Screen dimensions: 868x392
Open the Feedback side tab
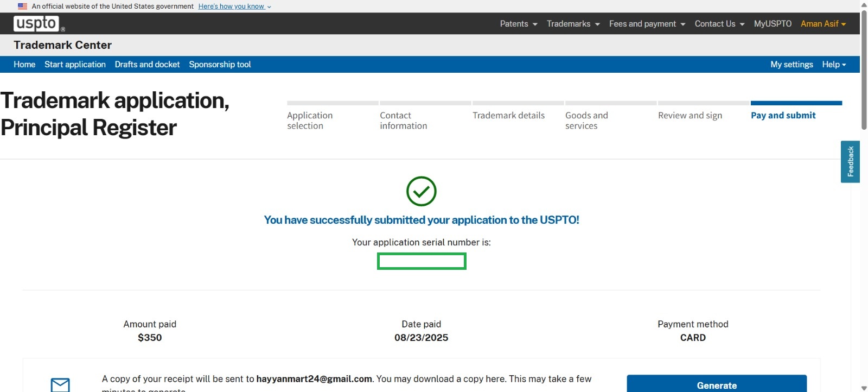(850, 162)
